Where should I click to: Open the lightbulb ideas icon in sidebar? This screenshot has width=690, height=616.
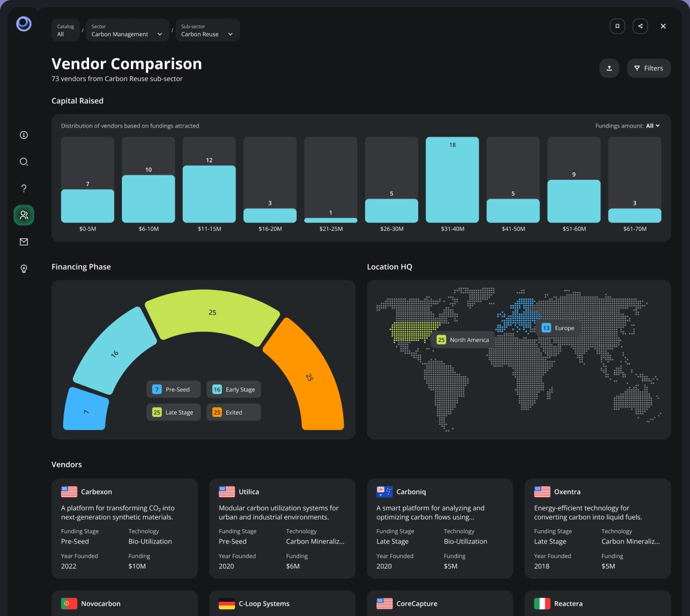tap(24, 269)
